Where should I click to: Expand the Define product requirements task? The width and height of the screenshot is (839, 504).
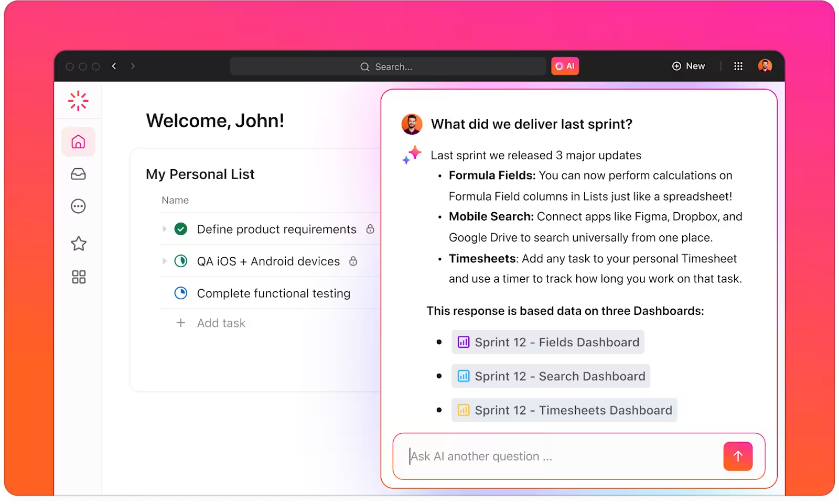coord(165,229)
